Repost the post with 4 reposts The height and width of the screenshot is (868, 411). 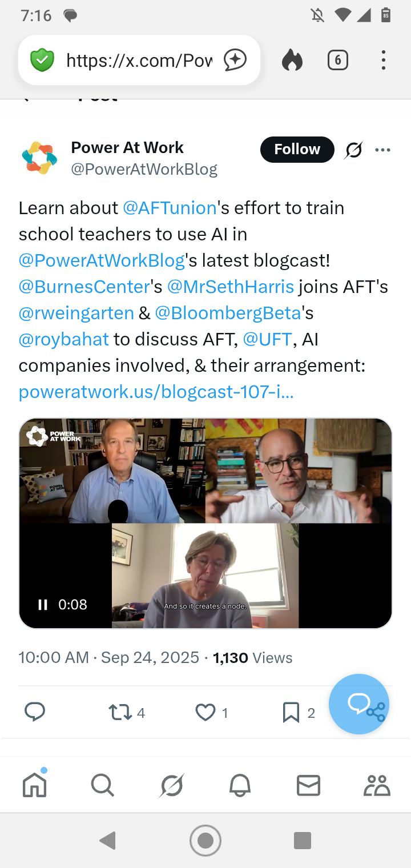[120, 712]
